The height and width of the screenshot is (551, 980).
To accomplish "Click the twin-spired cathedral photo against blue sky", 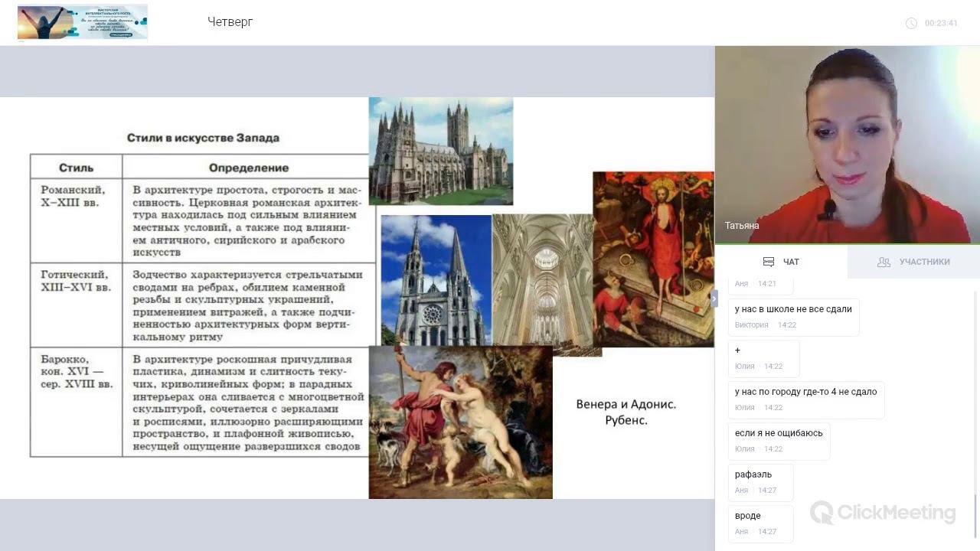I will point(436,280).
